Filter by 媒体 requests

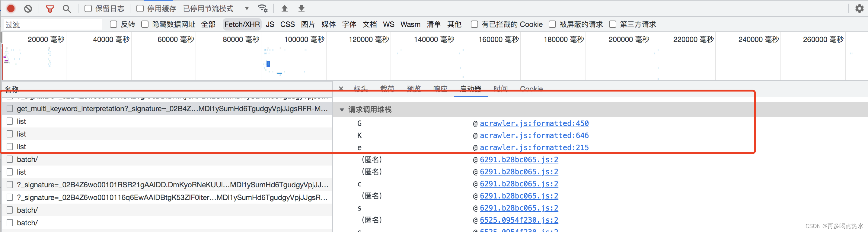click(x=329, y=24)
